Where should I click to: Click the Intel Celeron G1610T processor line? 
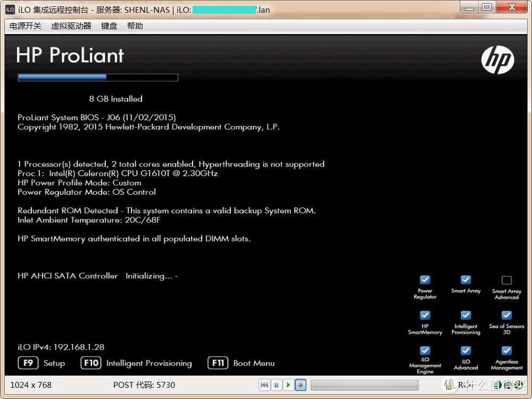[118, 173]
